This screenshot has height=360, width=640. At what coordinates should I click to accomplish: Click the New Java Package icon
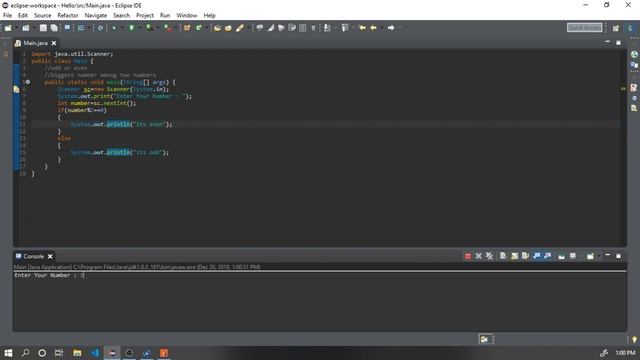[x=187, y=28]
